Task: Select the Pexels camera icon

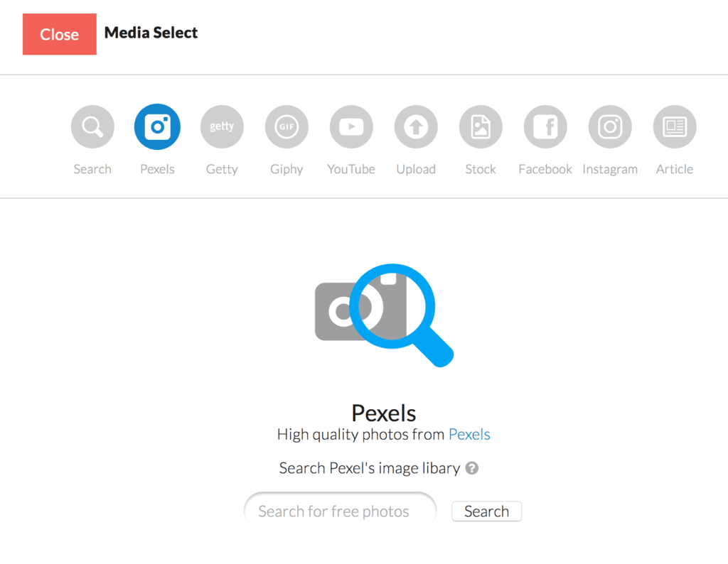Action: (157, 126)
